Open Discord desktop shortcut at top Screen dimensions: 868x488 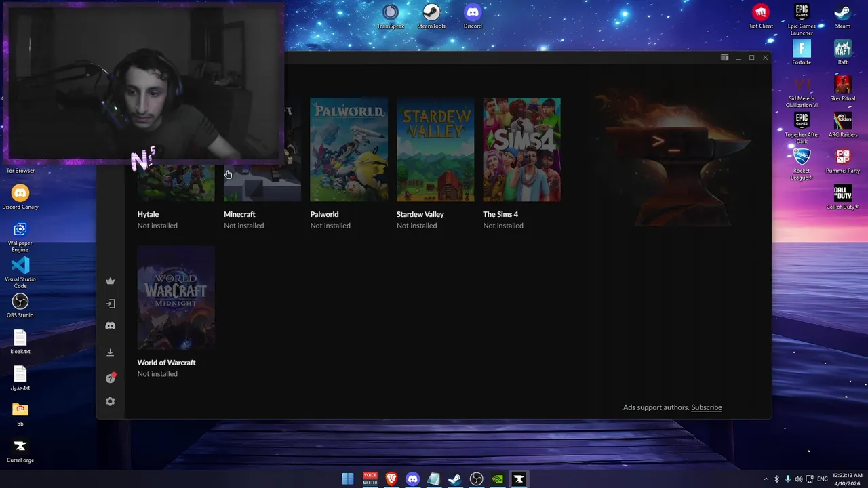click(x=473, y=16)
